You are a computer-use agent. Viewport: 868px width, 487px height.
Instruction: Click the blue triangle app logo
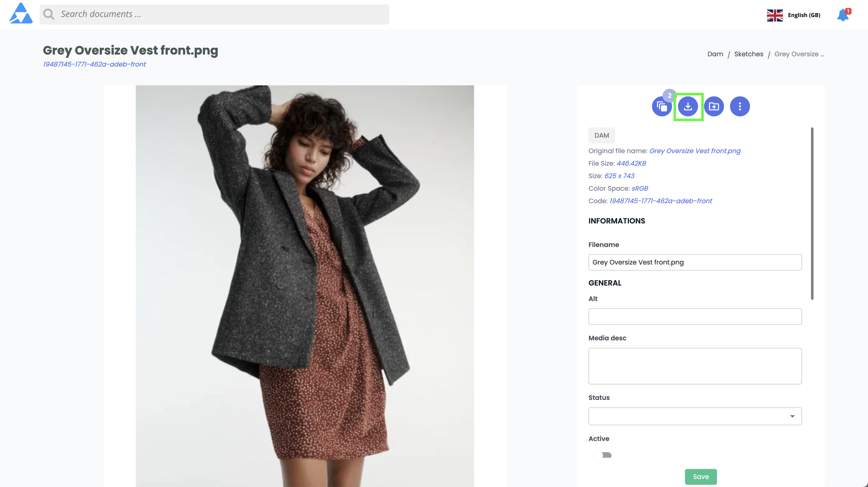pyautogui.click(x=21, y=14)
